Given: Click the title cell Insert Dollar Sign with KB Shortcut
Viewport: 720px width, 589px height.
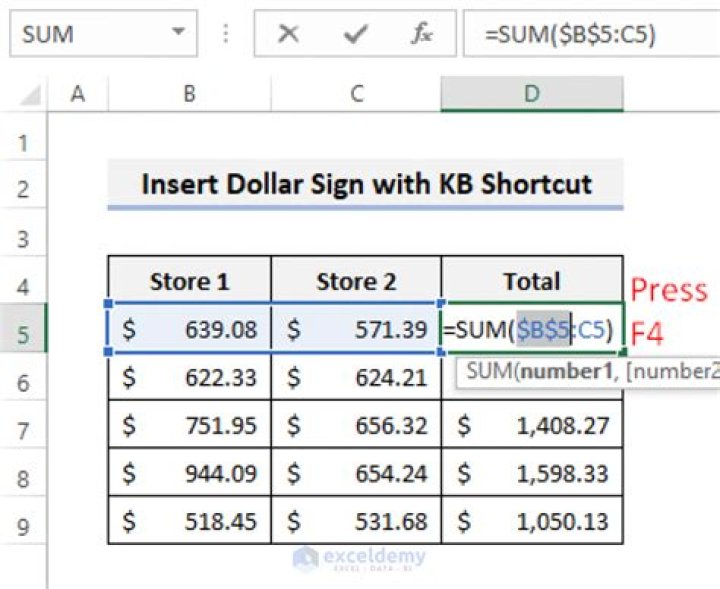Looking at the screenshot, I should click(x=366, y=184).
